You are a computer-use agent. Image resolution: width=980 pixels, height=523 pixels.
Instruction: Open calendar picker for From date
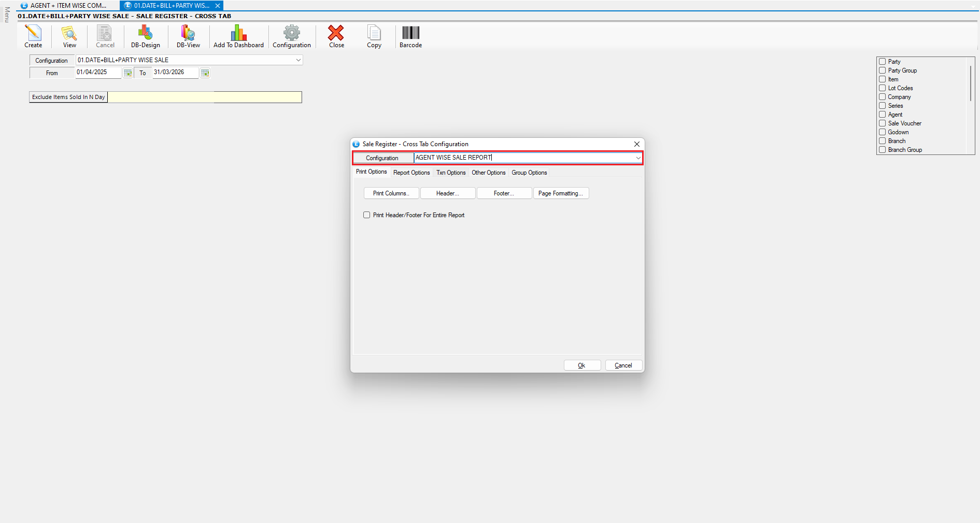click(127, 73)
